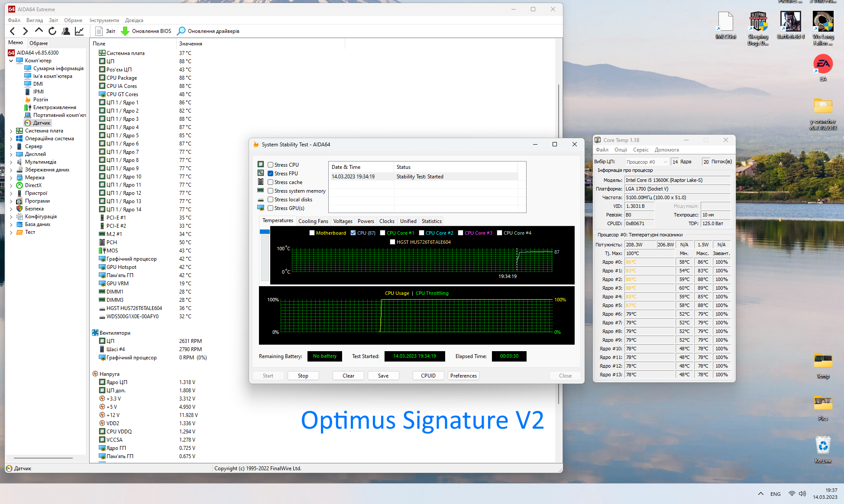This screenshot has height=504, width=844.
Task: Click the Forward arrow in AIDA64 toolbar
Action: [25, 31]
